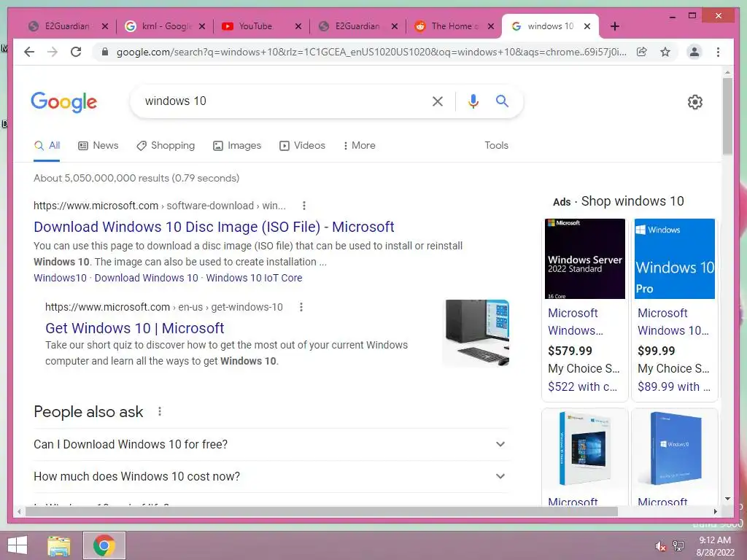Clear the search box text

[x=438, y=101]
